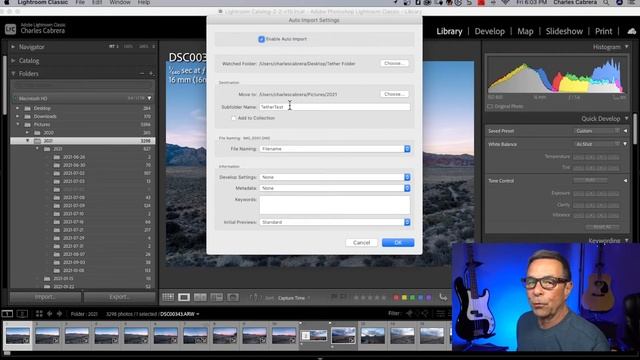
Task: Choose the Watched Folder location
Action: point(394,63)
